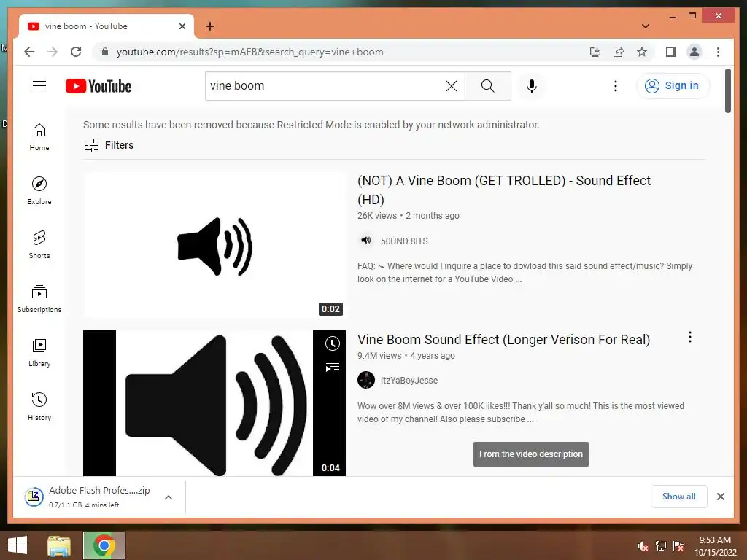Open Explore in sidebar
Screen dimensions: 747x560
pyautogui.click(x=39, y=190)
